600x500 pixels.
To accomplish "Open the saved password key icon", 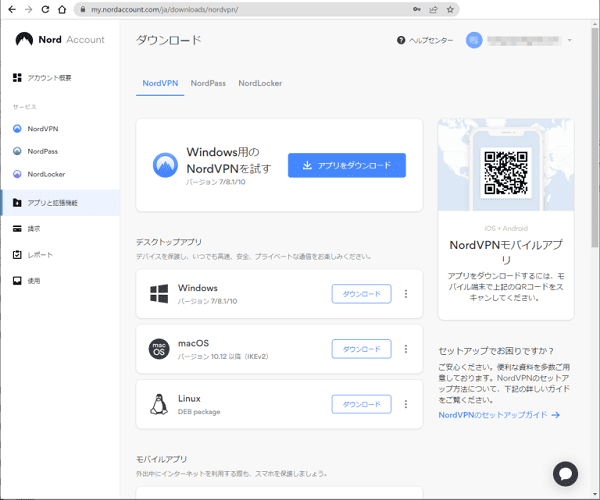I will click(417, 10).
